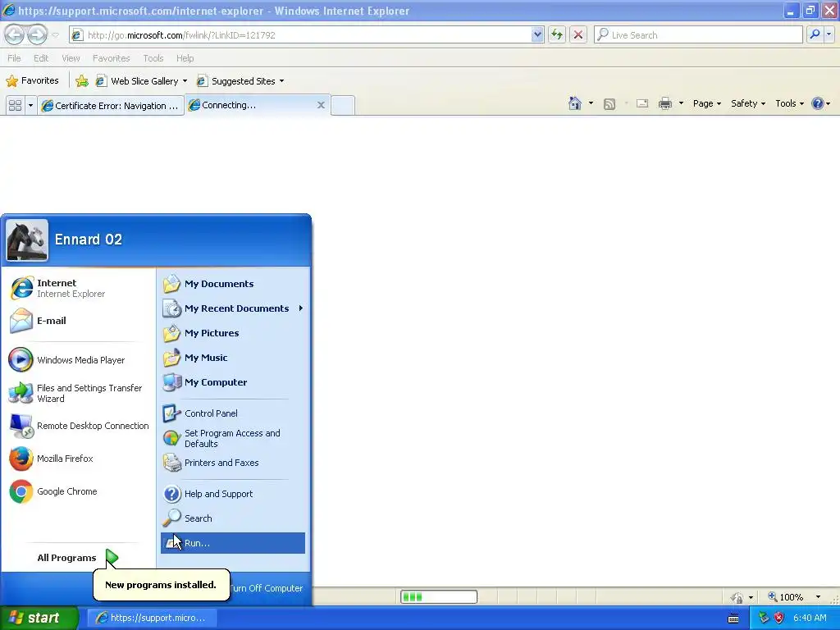Click the Refresh button next to address bar
840x630 pixels.
pyautogui.click(x=557, y=34)
